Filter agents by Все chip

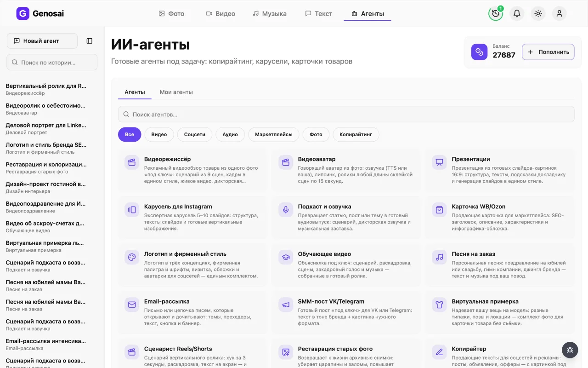click(130, 134)
